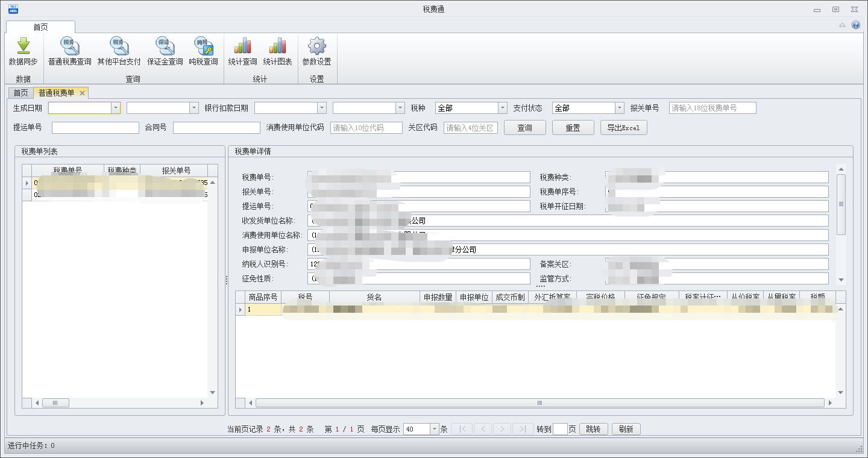The height and width of the screenshot is (458, 868).
Task: Click the 合同号 input field
Action: [x=216, y=128]
